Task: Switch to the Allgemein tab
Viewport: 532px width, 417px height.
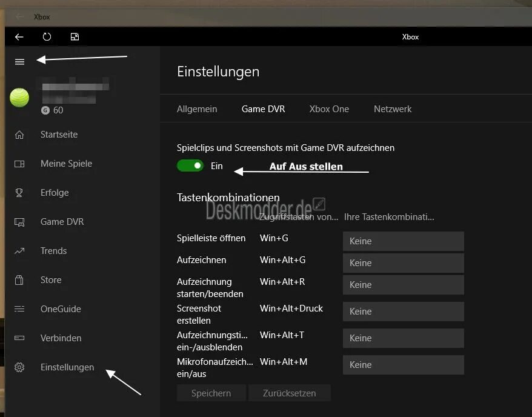Action: point(197,109)
